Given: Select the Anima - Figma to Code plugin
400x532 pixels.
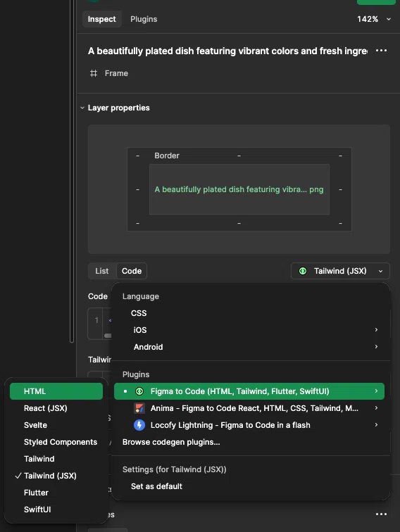Looking at the screenshot, I should click(x=249, y=408).
